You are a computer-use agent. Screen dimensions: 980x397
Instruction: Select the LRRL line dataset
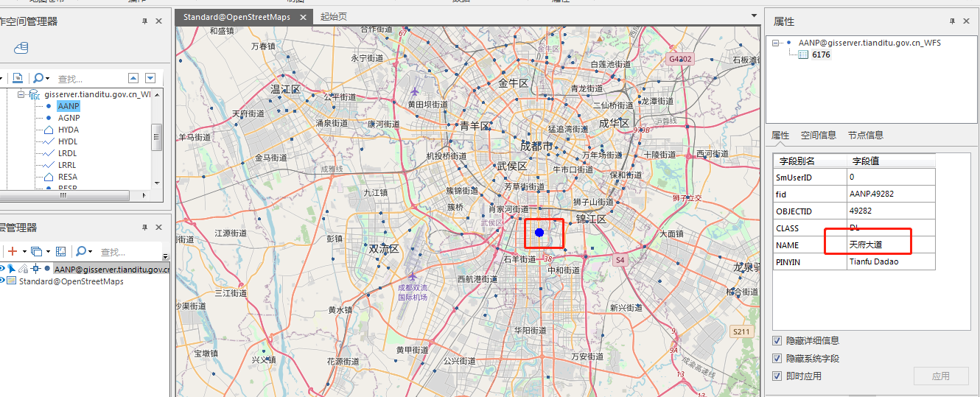coord(68,165)
